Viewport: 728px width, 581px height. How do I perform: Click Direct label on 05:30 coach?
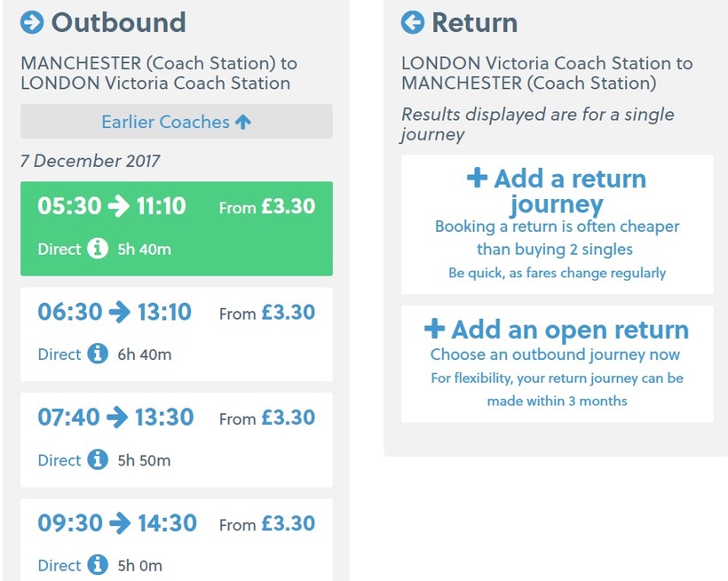pyautogui.click(x=59, y=250)
